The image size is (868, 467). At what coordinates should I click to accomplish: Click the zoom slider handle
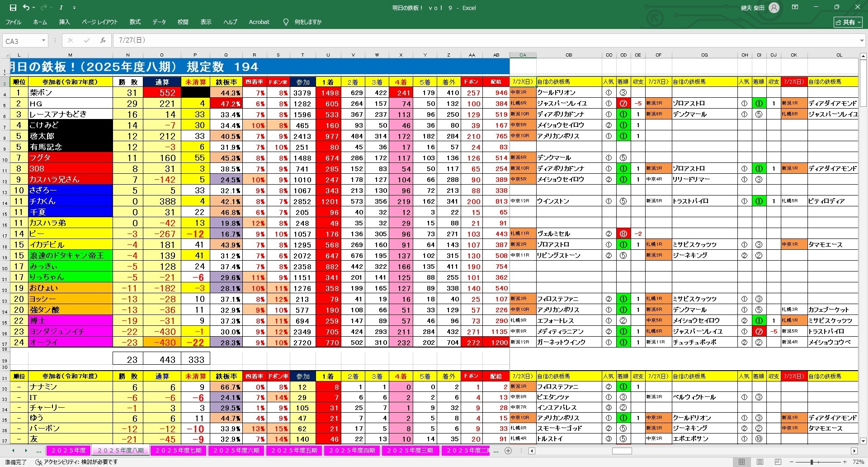pyautogui.click(x=812, y=462)
